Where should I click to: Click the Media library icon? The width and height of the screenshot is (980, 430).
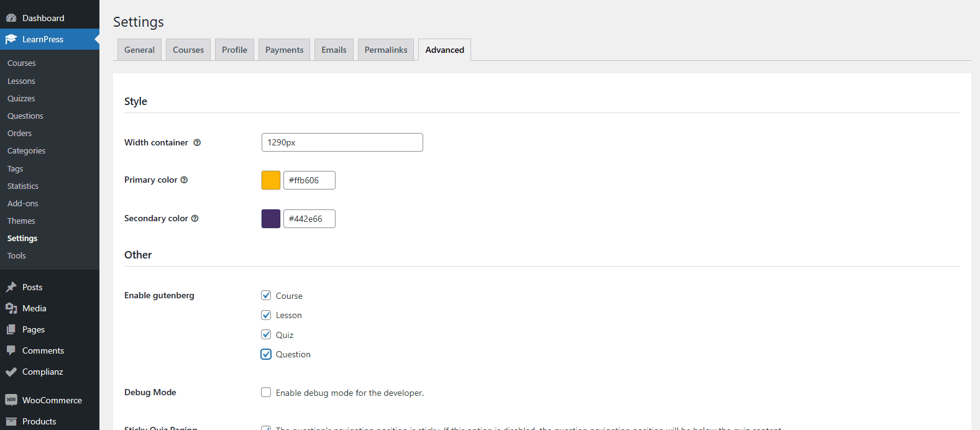(x=11, y=308)
